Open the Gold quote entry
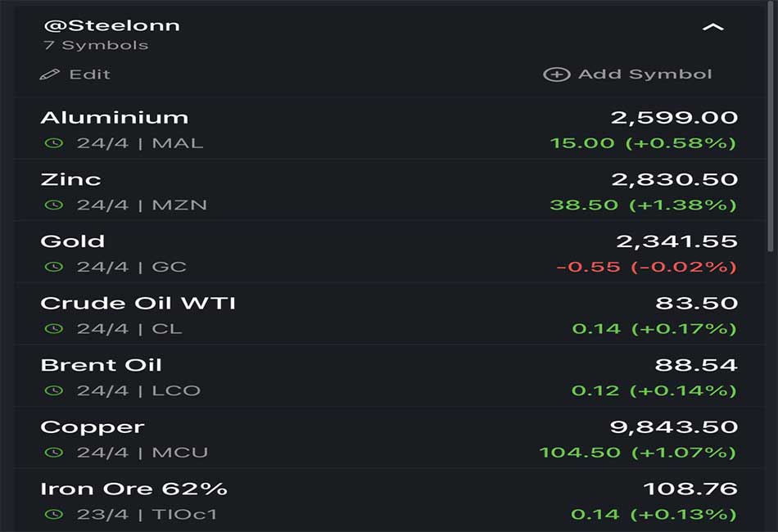Screen dimensions: 778x532 click(x=389, y=252)
